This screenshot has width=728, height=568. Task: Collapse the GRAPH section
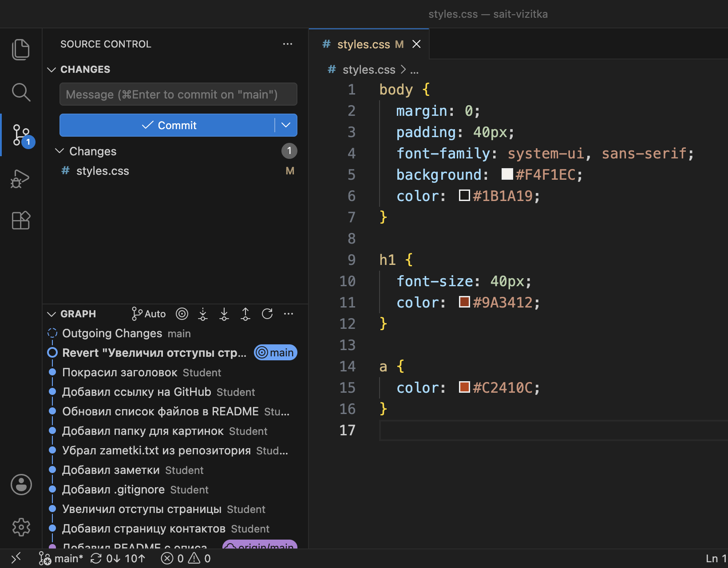pyautogui.click(x=51, y=314)
